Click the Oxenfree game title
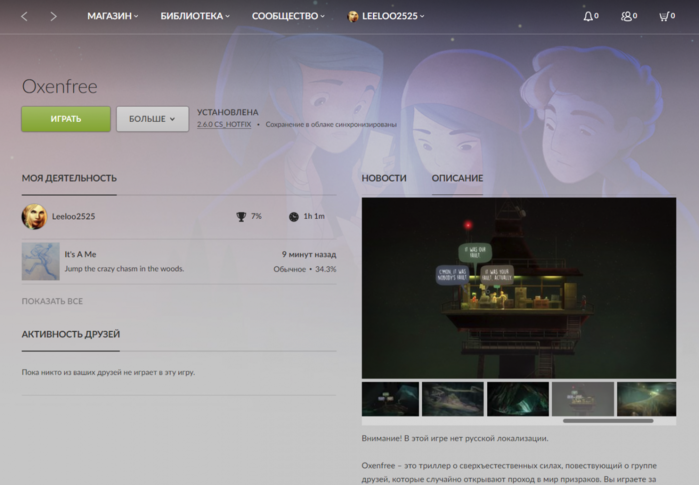The width and height of the screenshot is (699, 485). pos(59,86)
